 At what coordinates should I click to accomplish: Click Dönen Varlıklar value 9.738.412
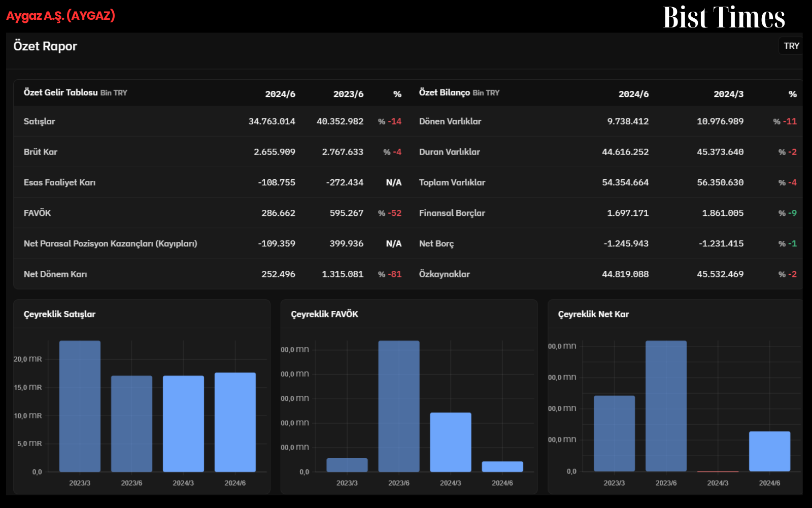pyautogui.click(x=628, y=121)
